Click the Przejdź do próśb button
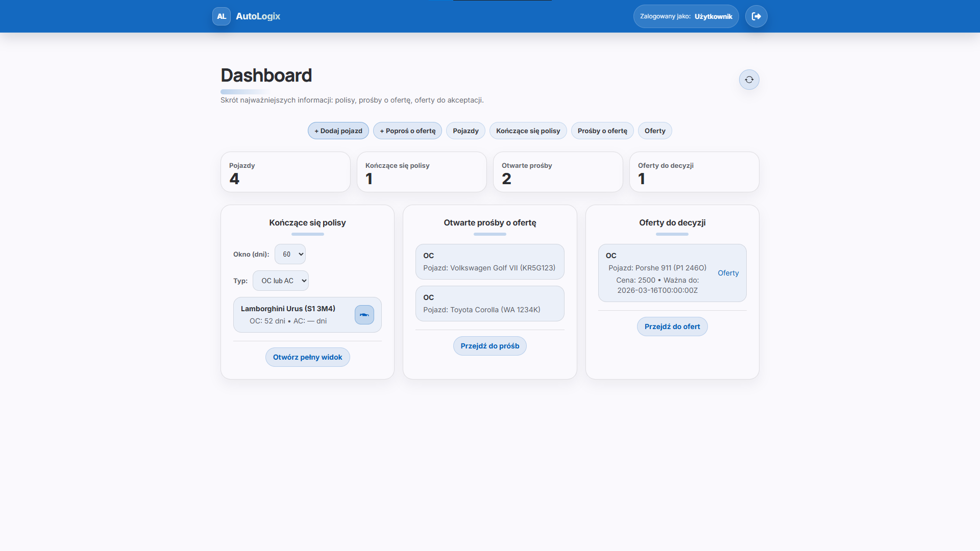980x551 pixels. coord(490,346)
